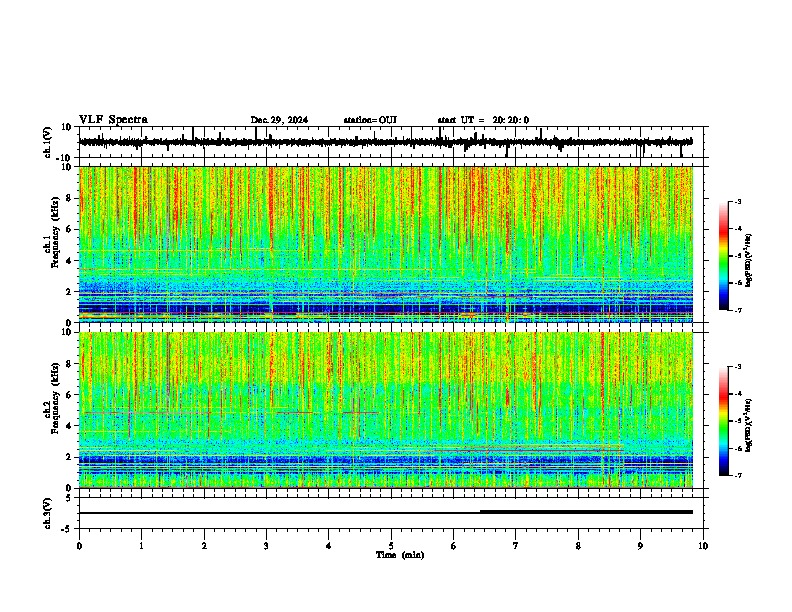This screenshot has width=792, height=612.
Task: Click the "-3" label on ch.2 colorbar
Action: click(x=737, y=367)
